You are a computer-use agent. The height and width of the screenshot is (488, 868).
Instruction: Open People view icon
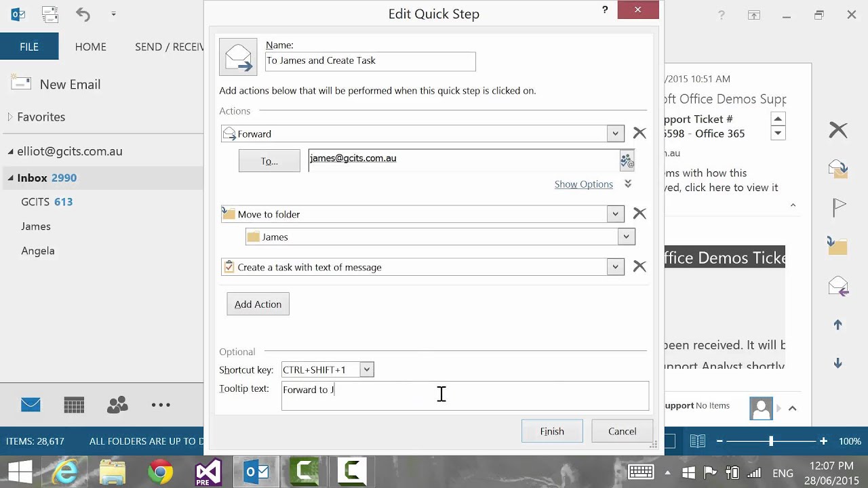pyautogui.click(x=117, y=405)
